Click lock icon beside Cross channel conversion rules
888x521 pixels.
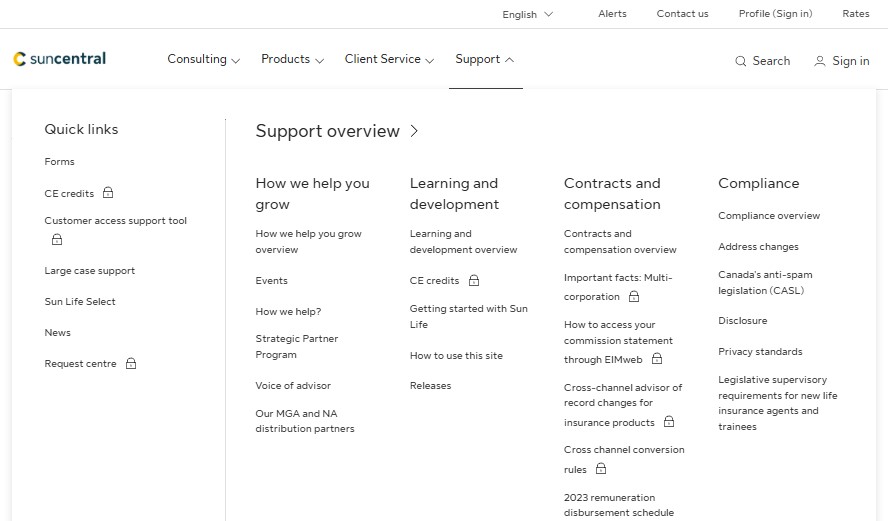(x=601, y=469)
